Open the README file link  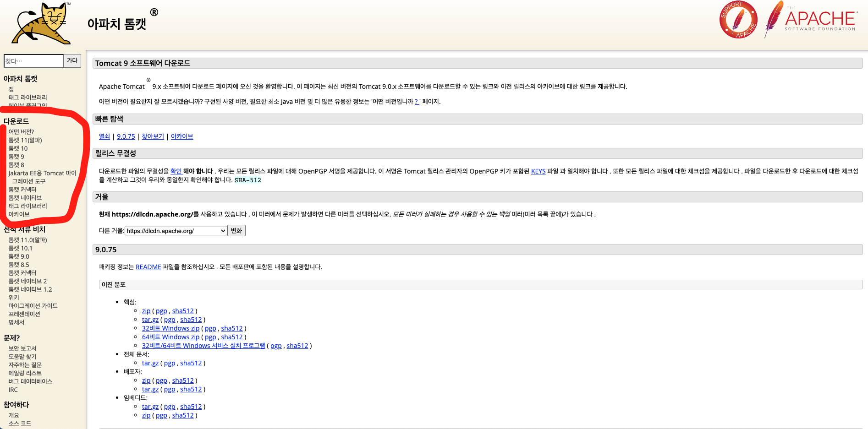coord(148,267)
